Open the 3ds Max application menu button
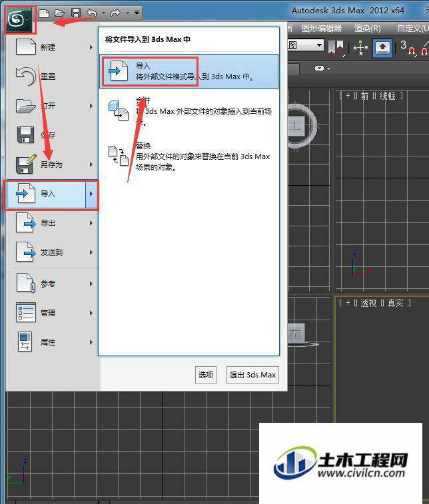 19,20
